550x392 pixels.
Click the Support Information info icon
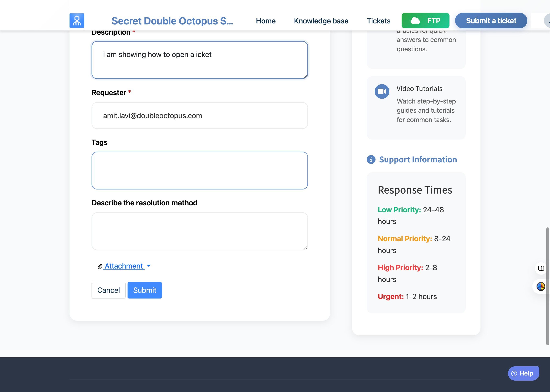coord(371,160)
